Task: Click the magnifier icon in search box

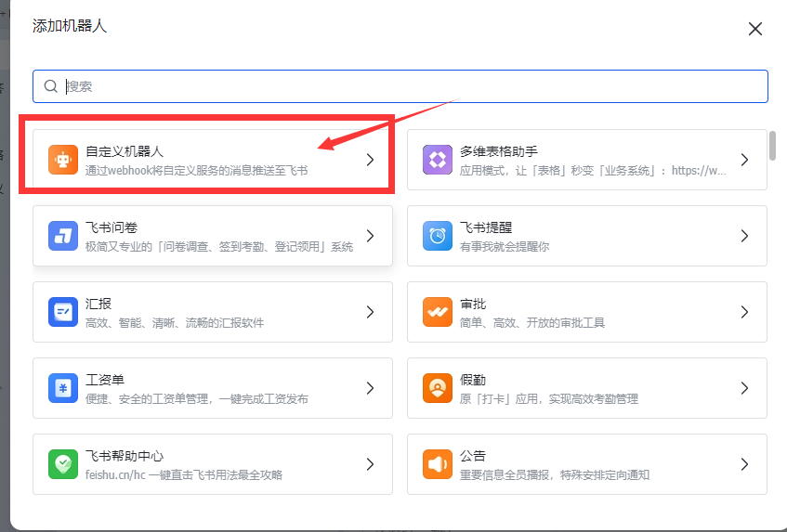Action: (51, 86)
